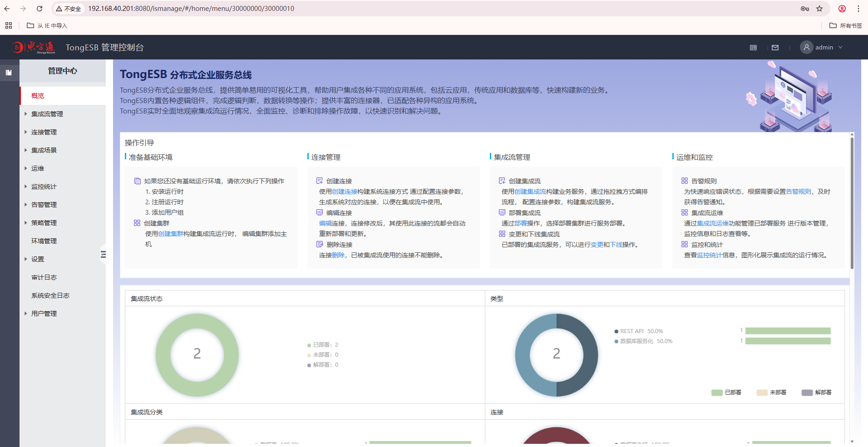868x447 pixels.
Task: Open the 从 IE 中导入 bookmarks folder
Action: click(x=47, y=25)
